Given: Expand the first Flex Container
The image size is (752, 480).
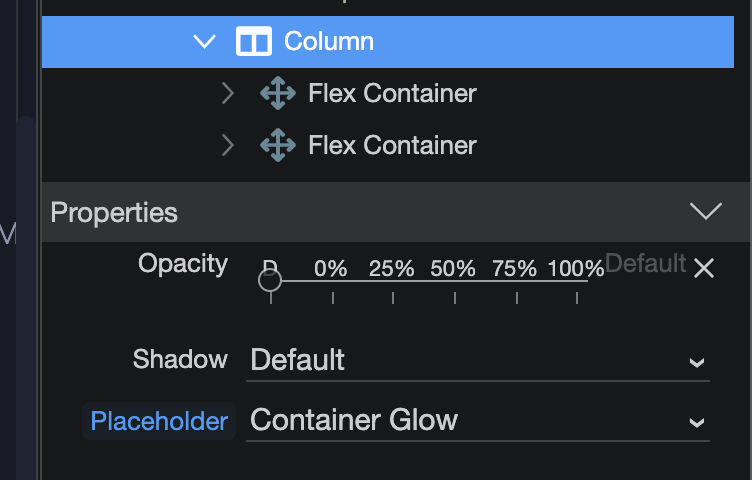Looking at the screenshot, I should (x=228, y=93).
